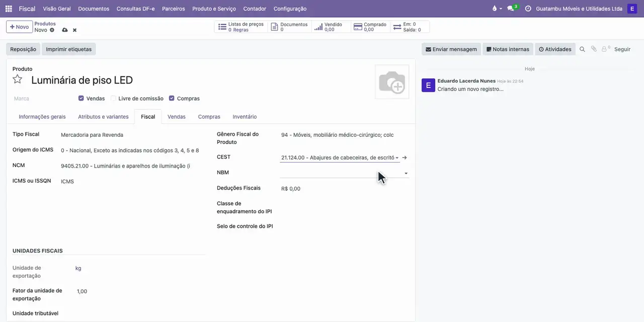Mark the product as favorite with the star
Viewport: 644px width, 322px height.
tap(18, 79)
